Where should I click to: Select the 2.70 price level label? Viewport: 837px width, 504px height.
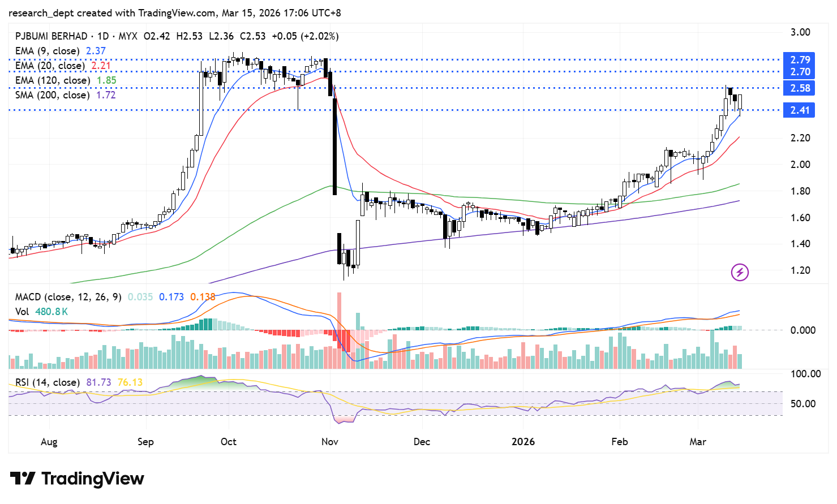[x=800, y=72]
